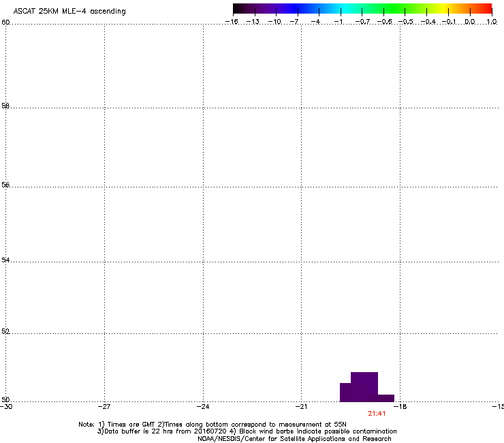
Task: Click the note line about Times are GMT
Action: tap(212, 425)
